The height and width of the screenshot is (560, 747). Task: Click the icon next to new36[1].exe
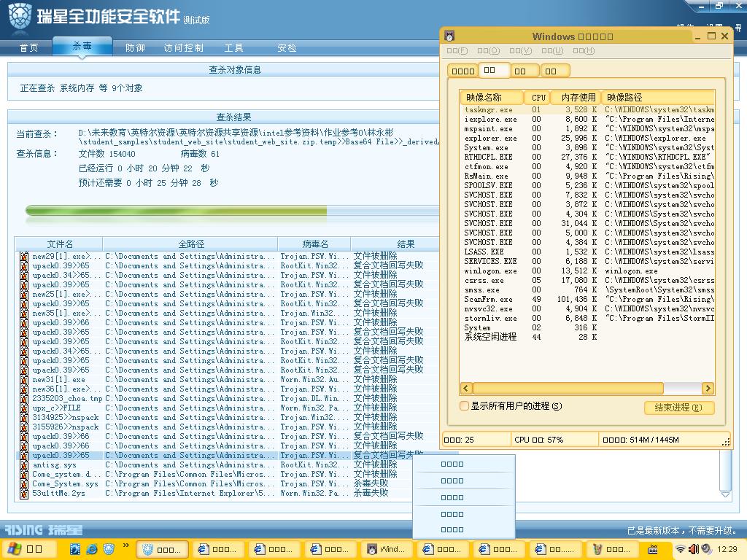24,389
